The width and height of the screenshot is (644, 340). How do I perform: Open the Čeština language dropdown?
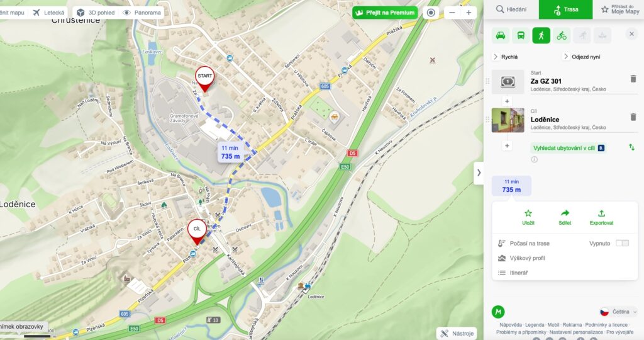click(618, 312)
